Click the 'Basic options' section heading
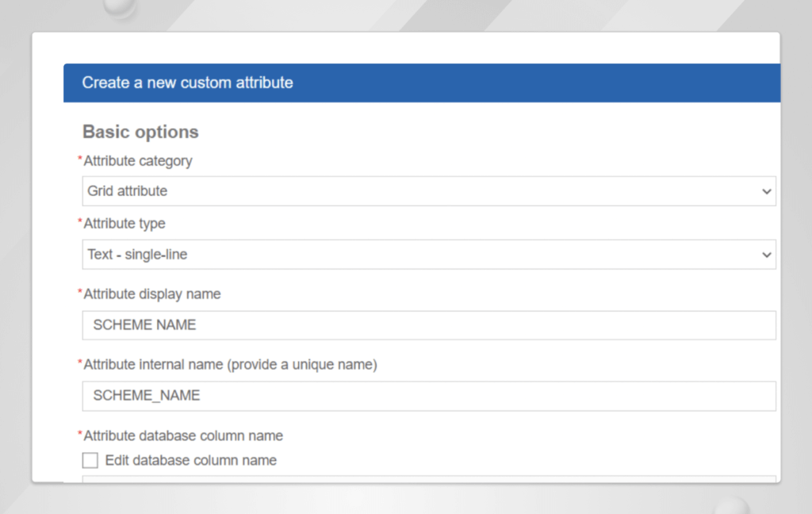 click(x=140, y=132)
